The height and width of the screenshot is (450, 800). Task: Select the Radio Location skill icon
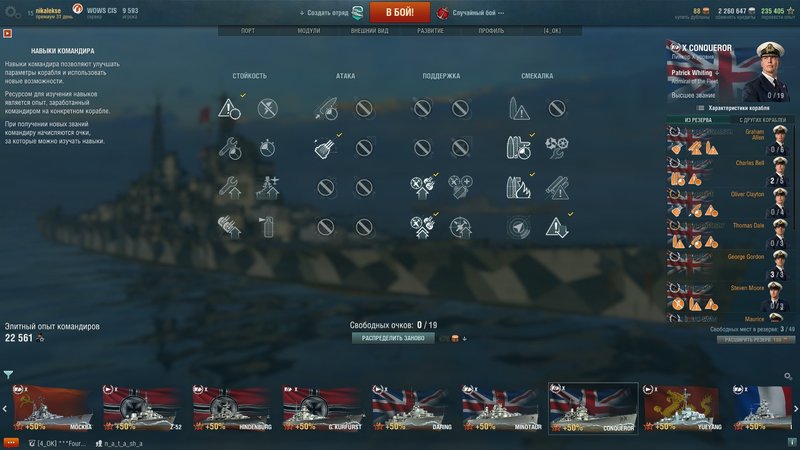tap(518, 227)
